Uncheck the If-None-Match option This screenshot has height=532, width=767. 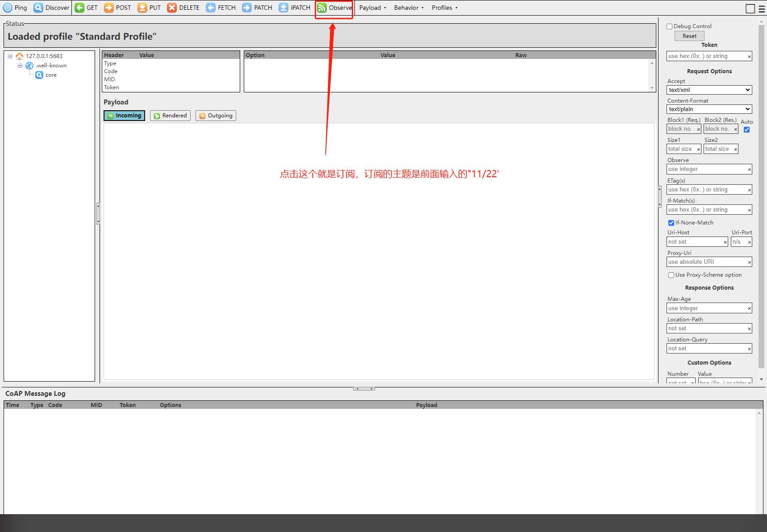[671, 223]
